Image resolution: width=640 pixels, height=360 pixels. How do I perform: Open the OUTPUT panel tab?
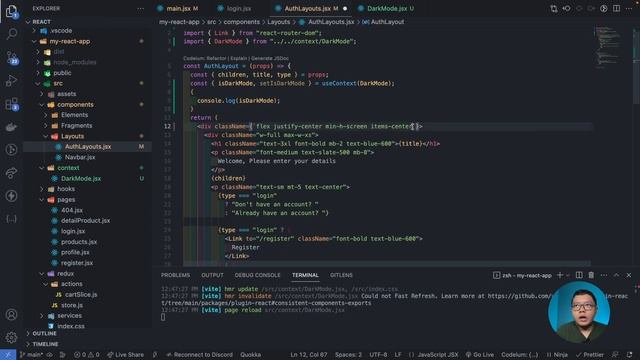(x=212, y=275)
